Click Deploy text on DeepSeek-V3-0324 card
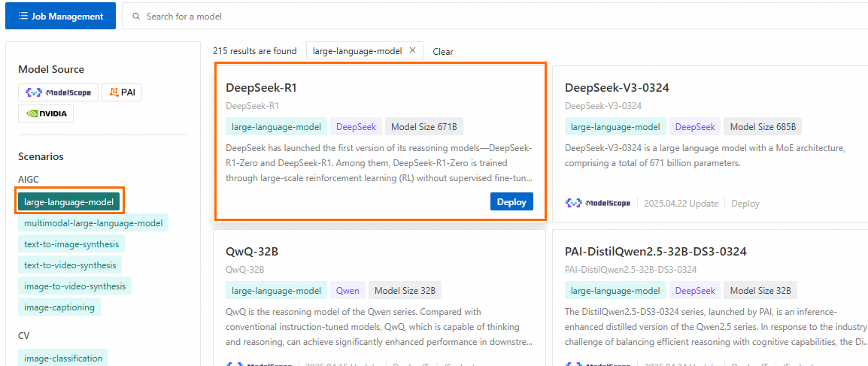Image resolution: width=868 pixels, height=366 pixels. [745, 204]
